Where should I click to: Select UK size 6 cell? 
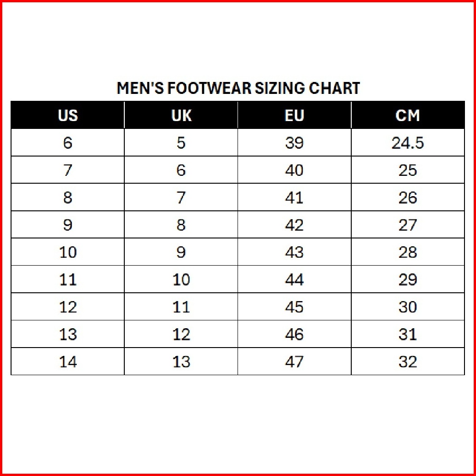181,170
